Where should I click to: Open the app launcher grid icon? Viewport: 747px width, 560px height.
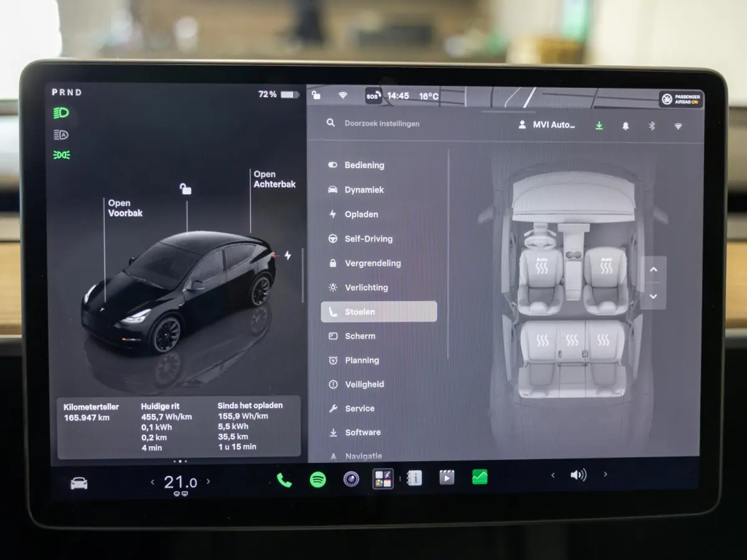tap(383, 478)
